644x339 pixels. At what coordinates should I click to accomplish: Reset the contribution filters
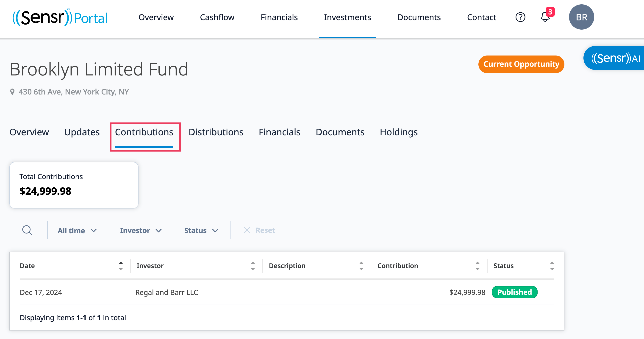pyautogui.click(x=259, y=230)
